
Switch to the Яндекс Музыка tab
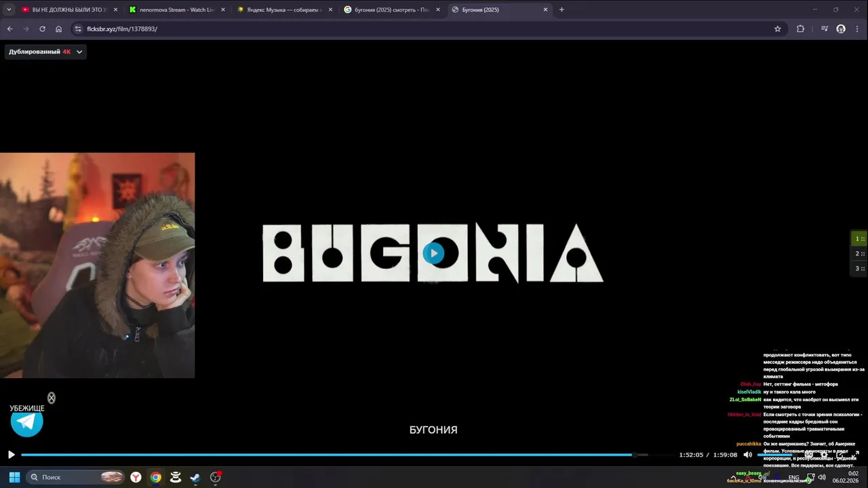pyautogui.click(x=284, y=9)
